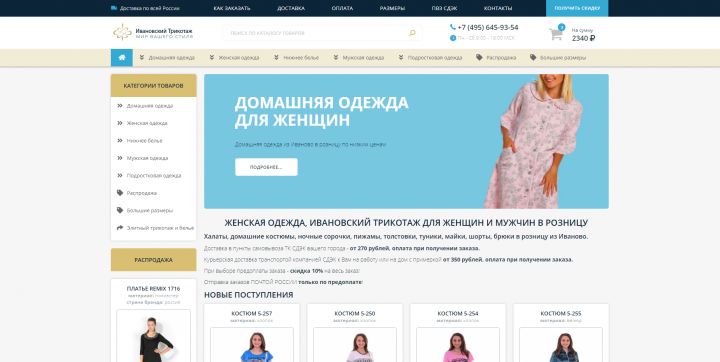Open ПВЗ СДЭК top menu item
Viewport: 720px width, 362px height.
444,8
